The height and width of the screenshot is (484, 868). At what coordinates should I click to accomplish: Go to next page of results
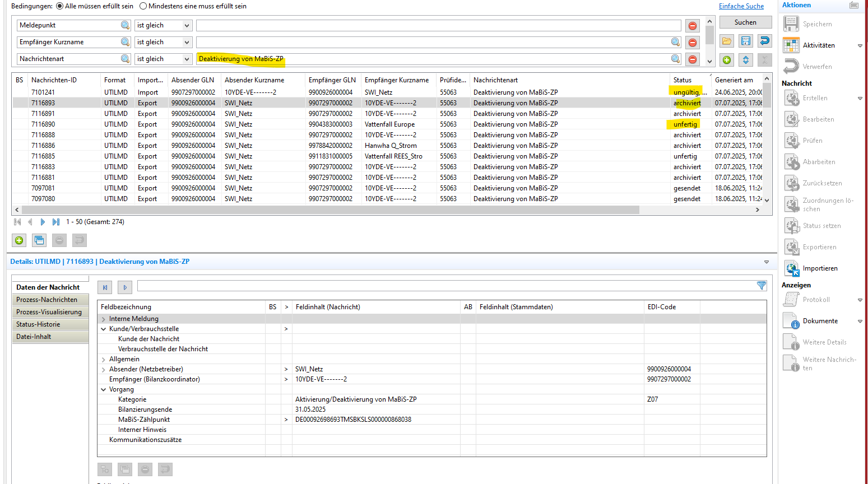point(43,222)
